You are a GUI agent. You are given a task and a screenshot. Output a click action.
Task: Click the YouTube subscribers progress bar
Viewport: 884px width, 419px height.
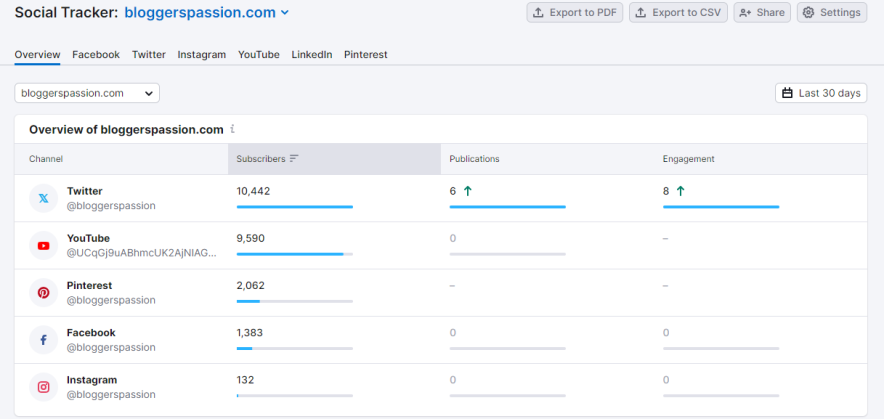pos(295,254)
